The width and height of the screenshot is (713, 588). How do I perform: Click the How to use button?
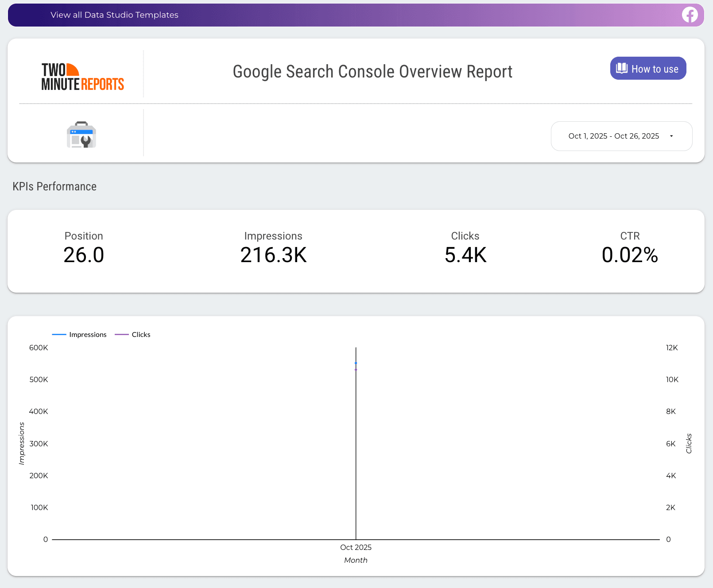tap(648, 68)
